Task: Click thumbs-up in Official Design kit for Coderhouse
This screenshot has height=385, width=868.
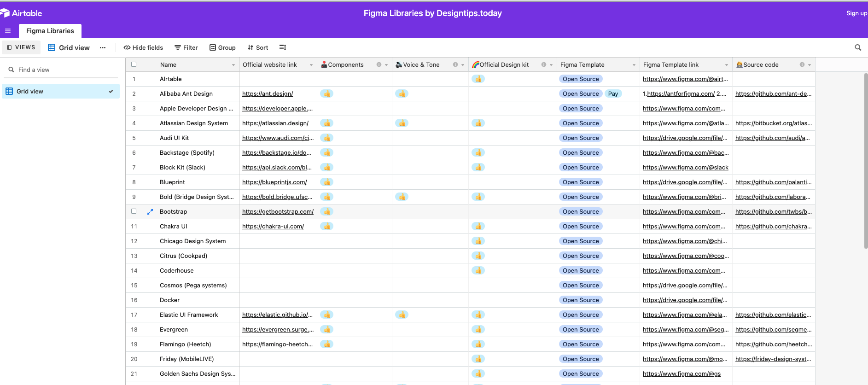Action: [x=478, y=270]
